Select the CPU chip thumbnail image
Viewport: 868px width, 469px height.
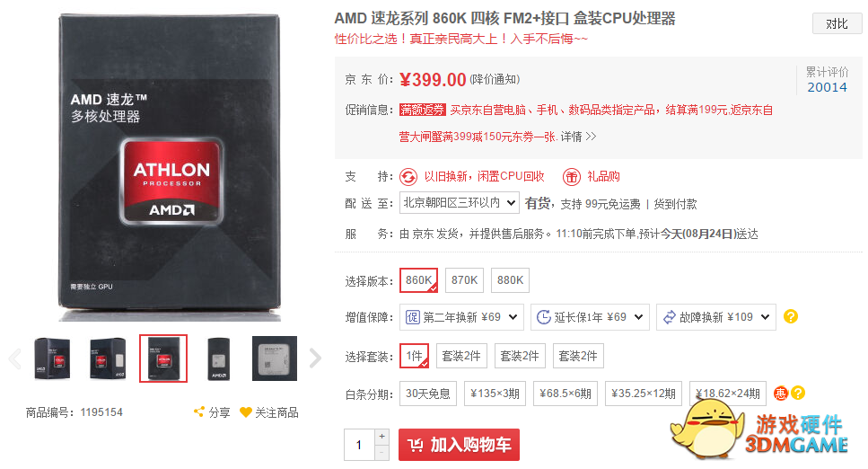pyautogui.click(x=275, y=358)
